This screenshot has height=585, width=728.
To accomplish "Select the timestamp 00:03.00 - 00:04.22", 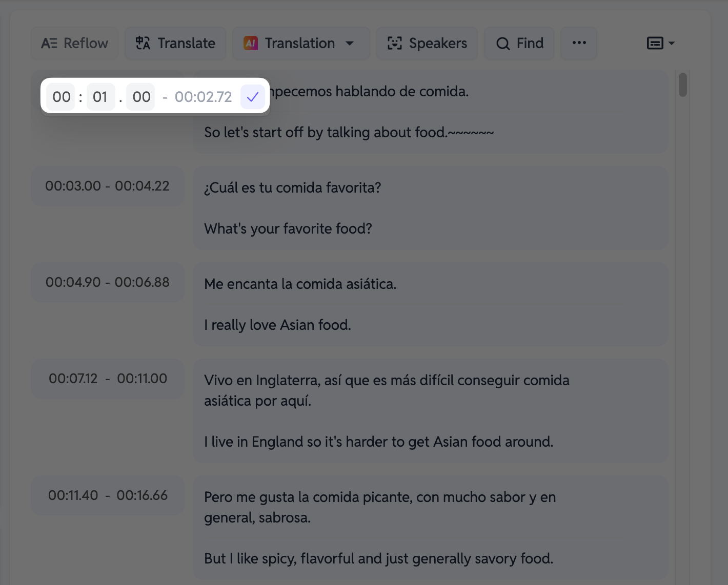I will pos(108,186).
